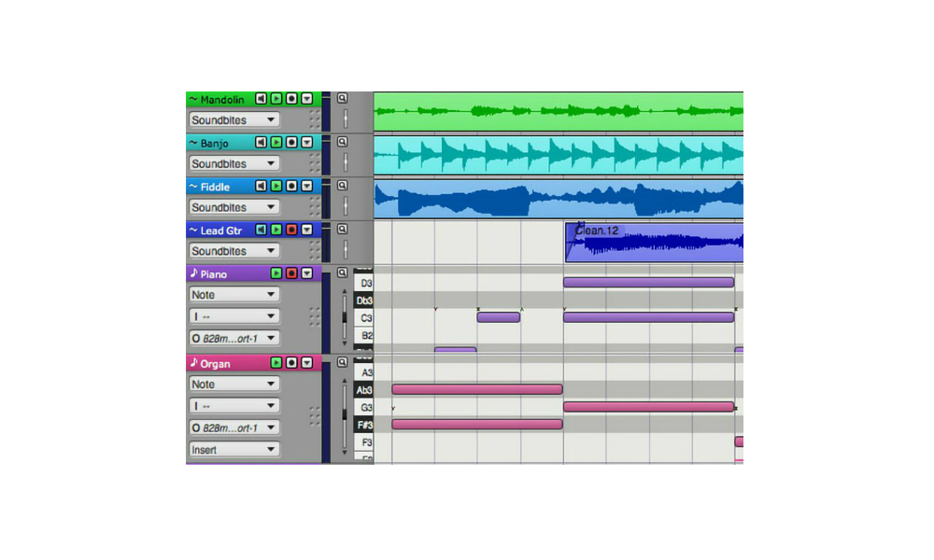Click the D3 key in Piano keyboard

pos(363,283)
